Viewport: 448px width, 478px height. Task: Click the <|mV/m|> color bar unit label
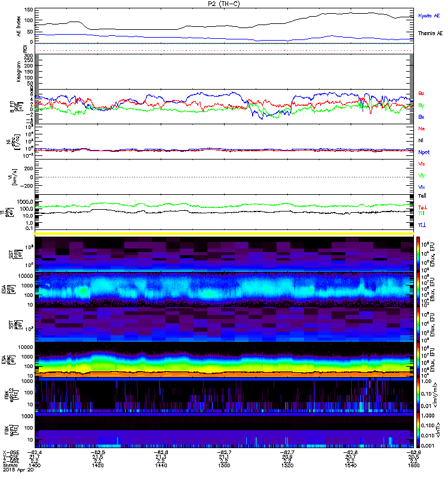coord(435,394)
